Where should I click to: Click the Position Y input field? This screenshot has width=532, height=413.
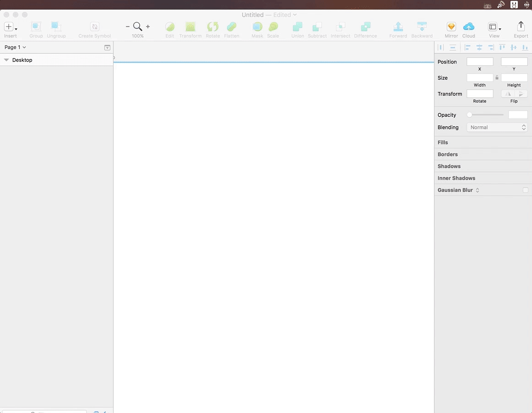tap(514, 61)
